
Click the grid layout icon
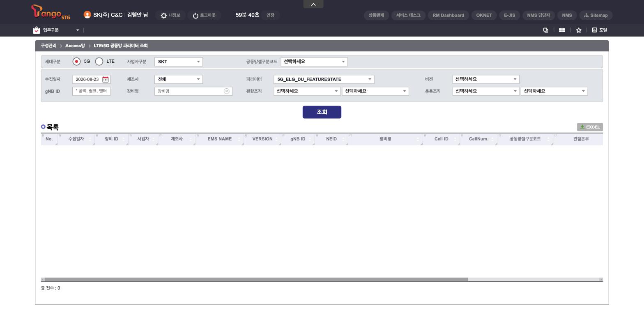click(562, 30)
